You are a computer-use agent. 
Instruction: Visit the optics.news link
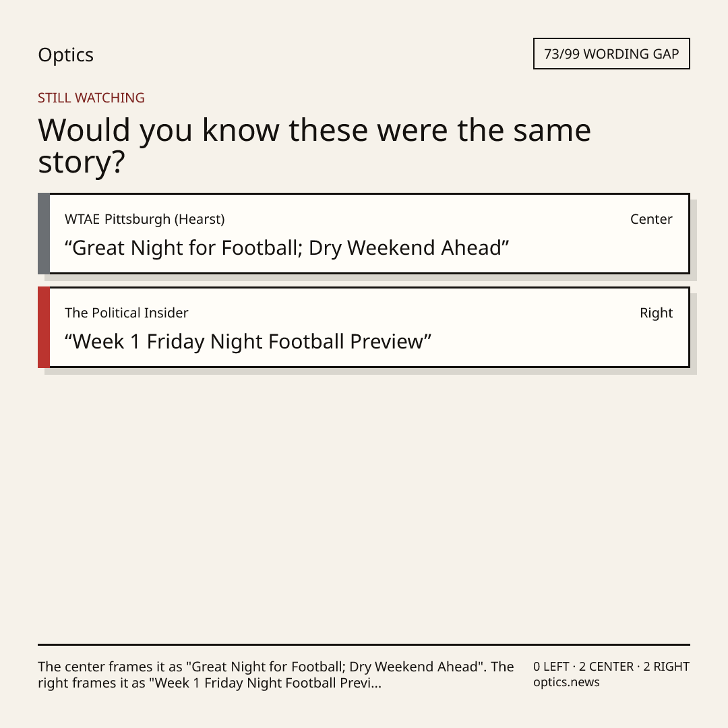point(566,682)
